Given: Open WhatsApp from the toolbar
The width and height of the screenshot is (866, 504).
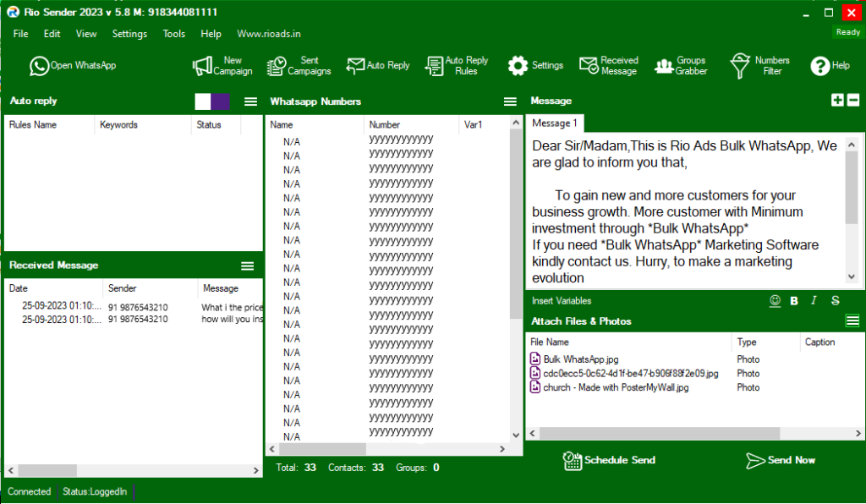Looking at the screenshot, I should click(x=73, y=66).
